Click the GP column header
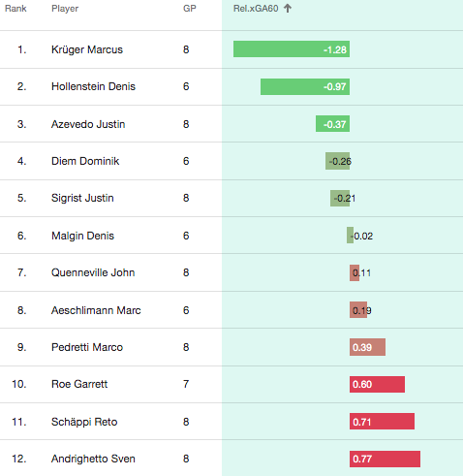The width and height of the screenshot is (463, 476). pos(190,9)
